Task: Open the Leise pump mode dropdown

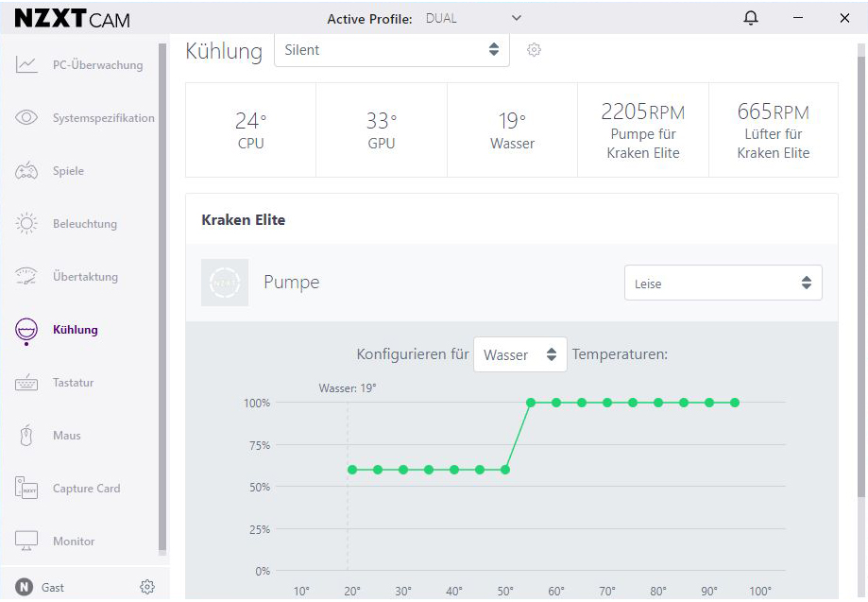Action: [x=723, y=283]
